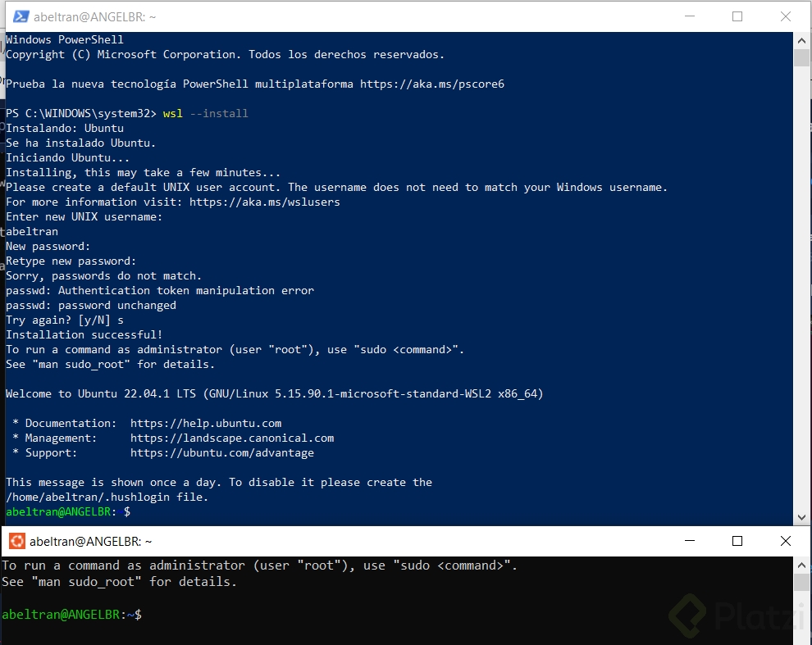
Task: Click 'See "man sudo_root"' line in Ubuntu window
Action: (119, 582)
